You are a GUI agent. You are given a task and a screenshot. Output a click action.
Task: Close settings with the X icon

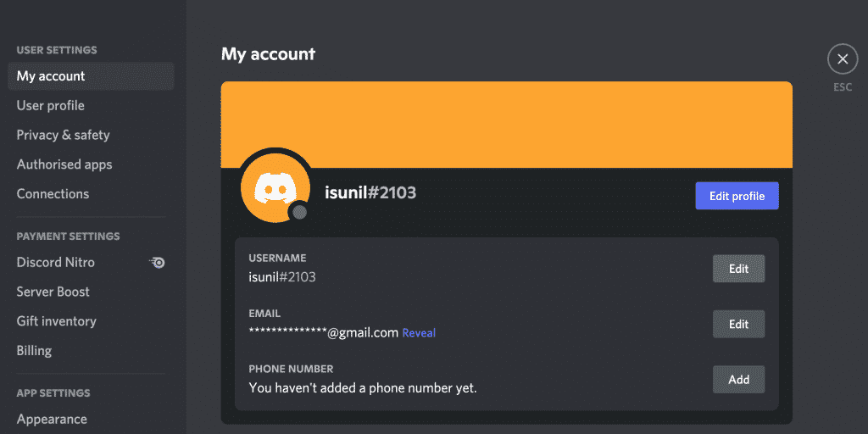tap(842, 59)
